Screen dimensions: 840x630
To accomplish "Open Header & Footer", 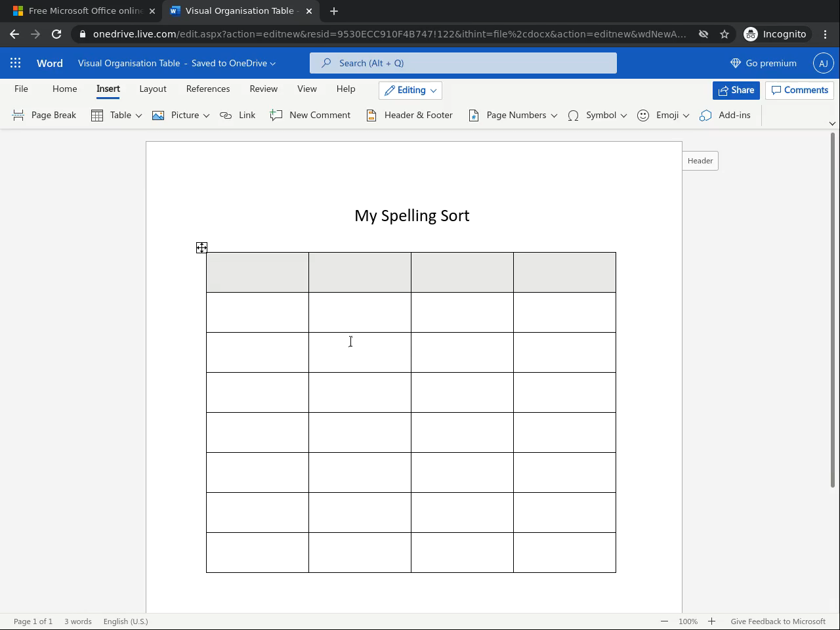I will click(x=409, y=115).
